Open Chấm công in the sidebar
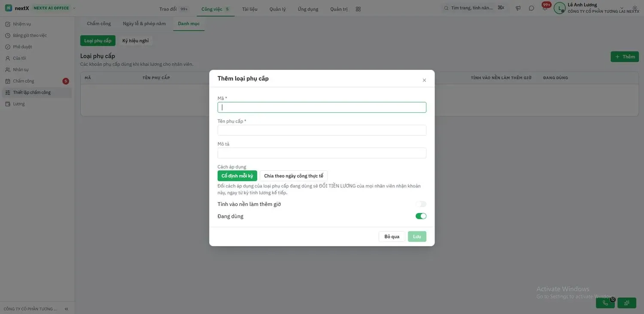644x314 pixels. click(37, 81)
